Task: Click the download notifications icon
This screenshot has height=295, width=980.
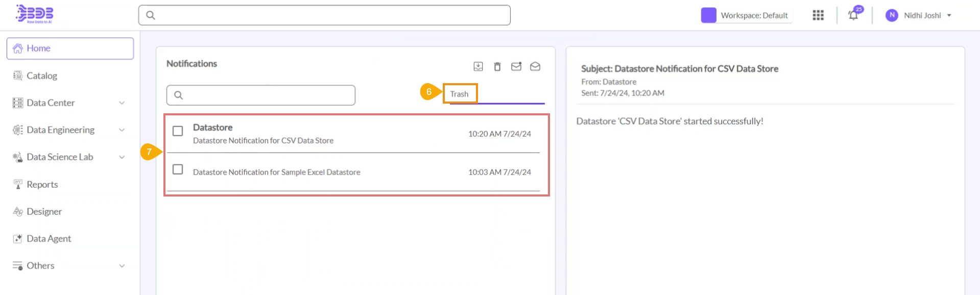Action: [478, 66]
